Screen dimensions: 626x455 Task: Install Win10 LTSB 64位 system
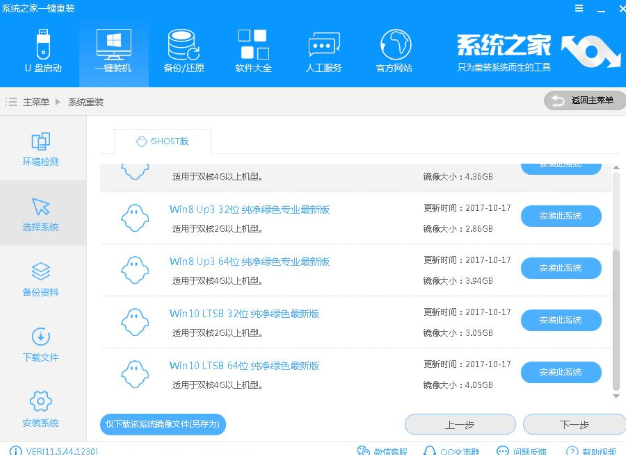point(560,372)
